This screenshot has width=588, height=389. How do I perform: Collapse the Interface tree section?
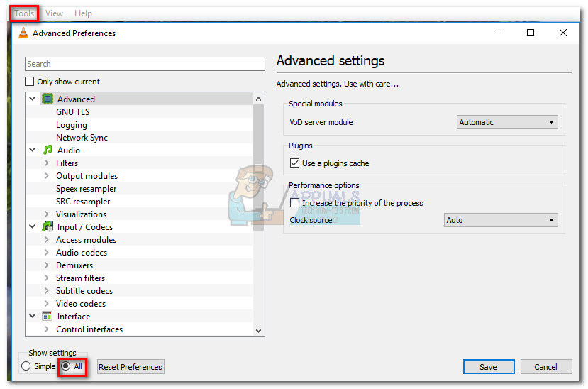pyautogui.click(x=33, y=316)
